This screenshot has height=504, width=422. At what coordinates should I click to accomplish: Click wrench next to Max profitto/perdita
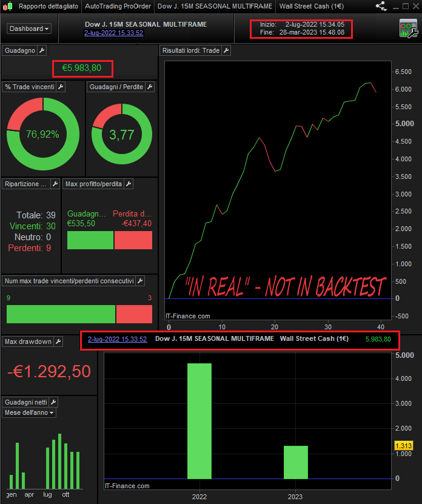click(129, 184)
